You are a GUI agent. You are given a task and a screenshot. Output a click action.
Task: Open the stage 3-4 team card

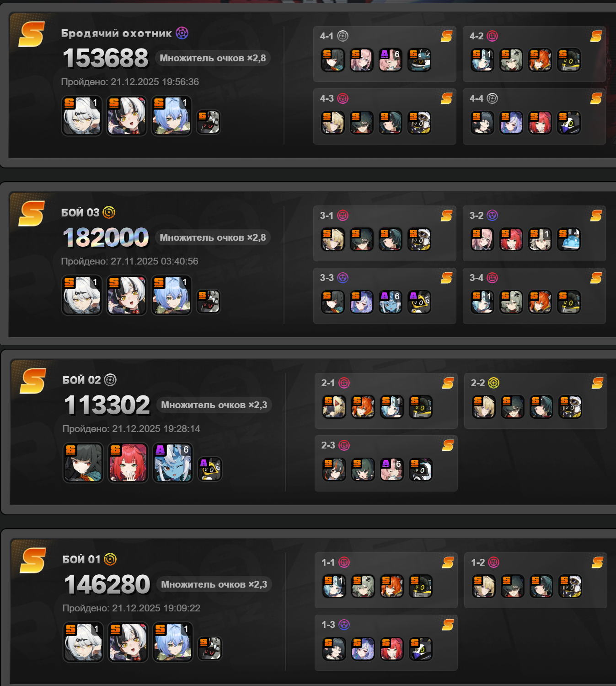[x=534, y=296]
